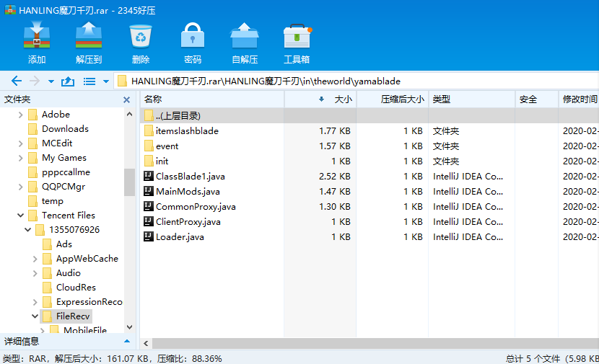Click the archive type status text

(x=113, y=359)
